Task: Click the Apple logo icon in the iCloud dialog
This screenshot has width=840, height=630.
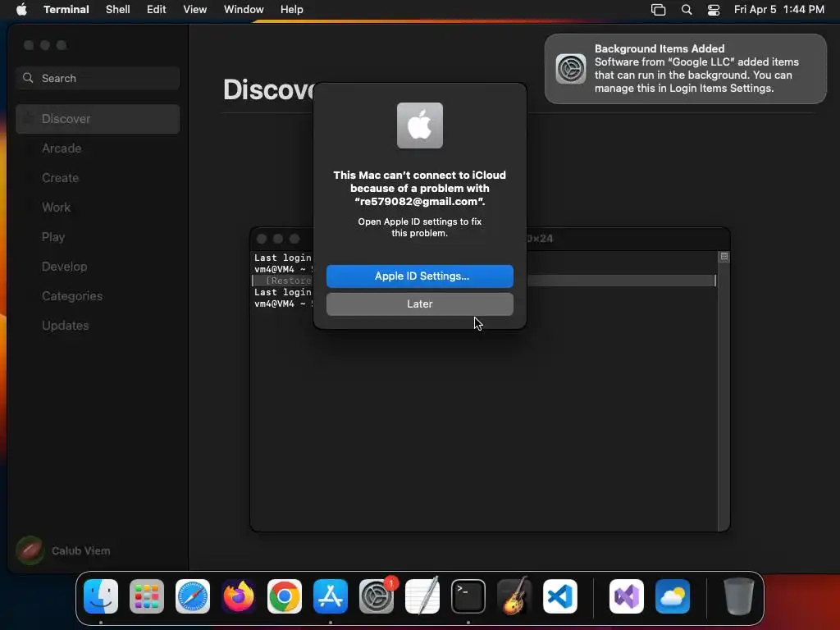Action: (x=420, y=126)
